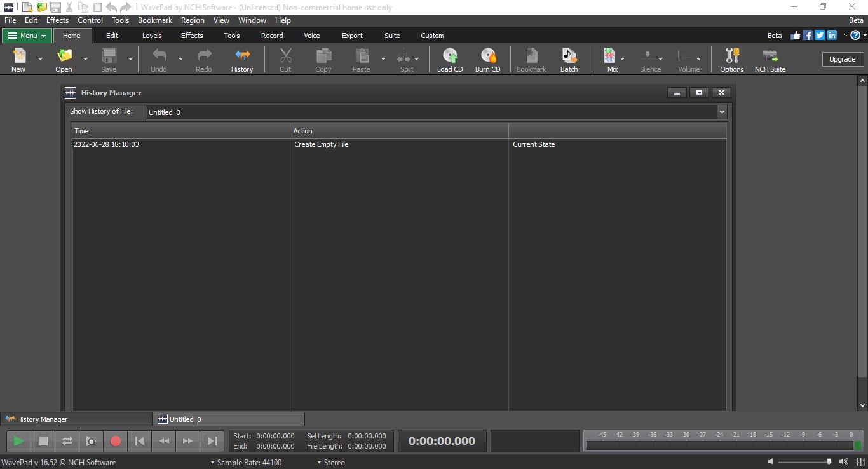Expand the Save dropdown arrow
Image resolution: width=868 pixels, height=469 pixels.
tap(130, 59)
